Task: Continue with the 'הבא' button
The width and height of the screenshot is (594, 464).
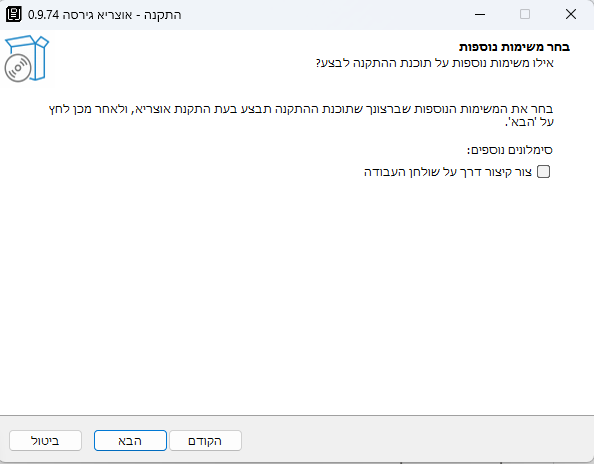Action: [x=130, y=441]
